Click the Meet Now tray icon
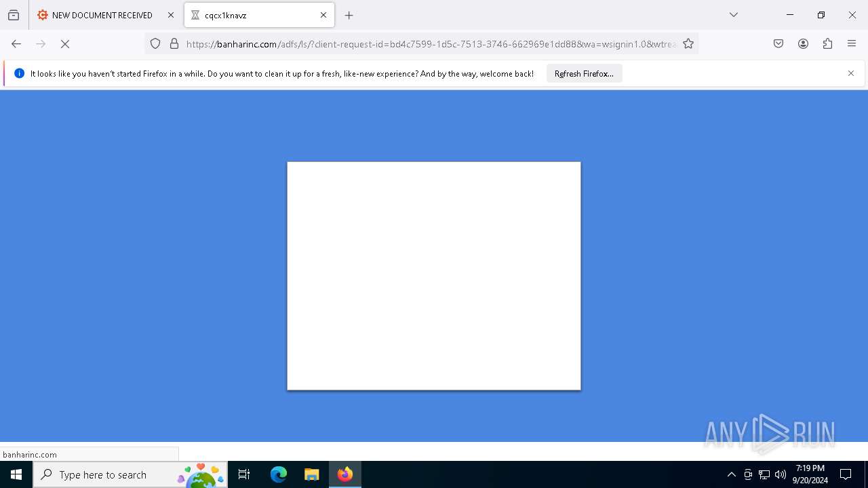The image size is (868, 488). pos(748,474)
